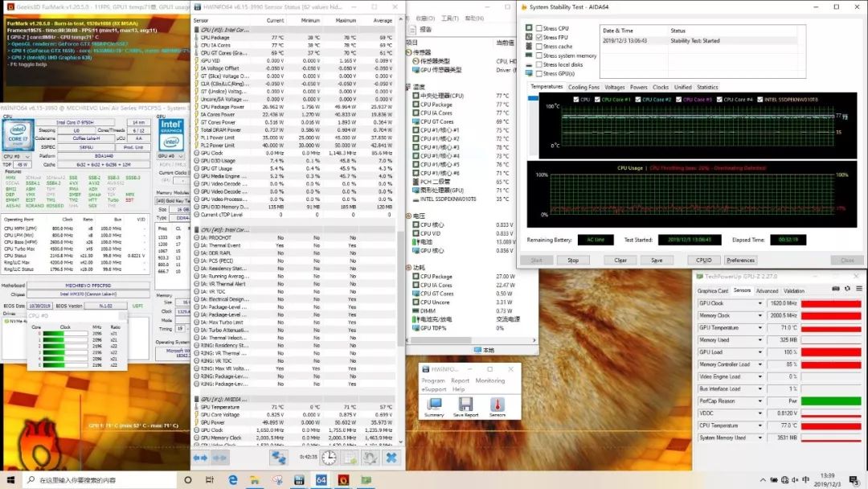The image size is (868, 489).
Task: Open Graphics Card tab in GPU-Z
Action: (x=712, y=290)
